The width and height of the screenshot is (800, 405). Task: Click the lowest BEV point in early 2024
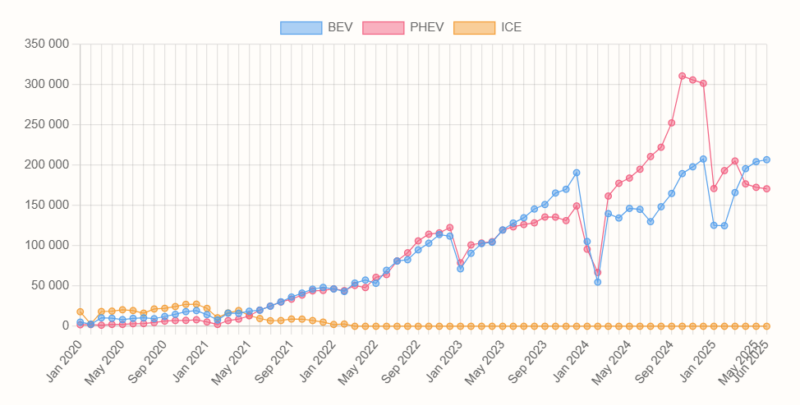(x=597, y=282)
